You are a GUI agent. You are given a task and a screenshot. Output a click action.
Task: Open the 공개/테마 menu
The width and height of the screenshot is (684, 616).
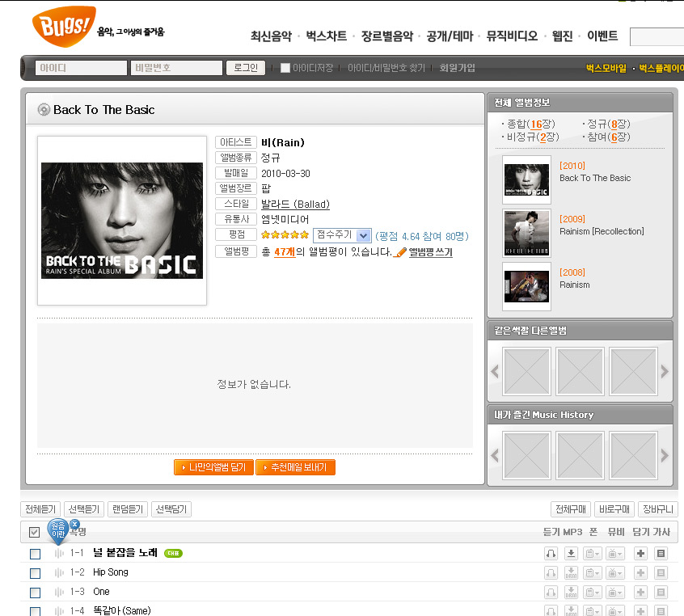coord(450,36)
